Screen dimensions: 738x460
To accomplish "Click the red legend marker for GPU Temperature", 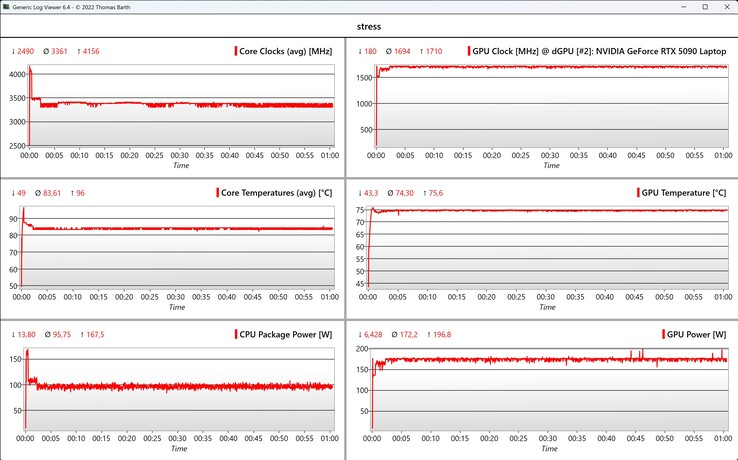I will (x=638, y=193).
